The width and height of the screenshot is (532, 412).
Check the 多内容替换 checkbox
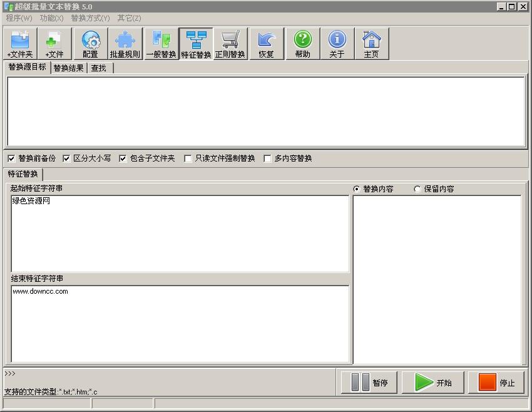coord(268,158)
